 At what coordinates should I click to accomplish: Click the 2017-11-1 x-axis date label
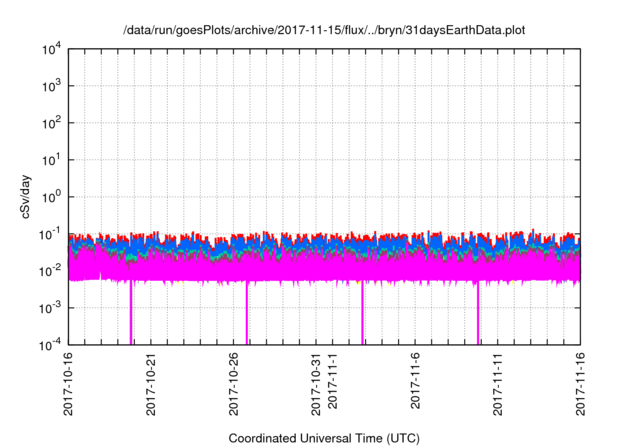pyautogui.click(x=332, y=381)
